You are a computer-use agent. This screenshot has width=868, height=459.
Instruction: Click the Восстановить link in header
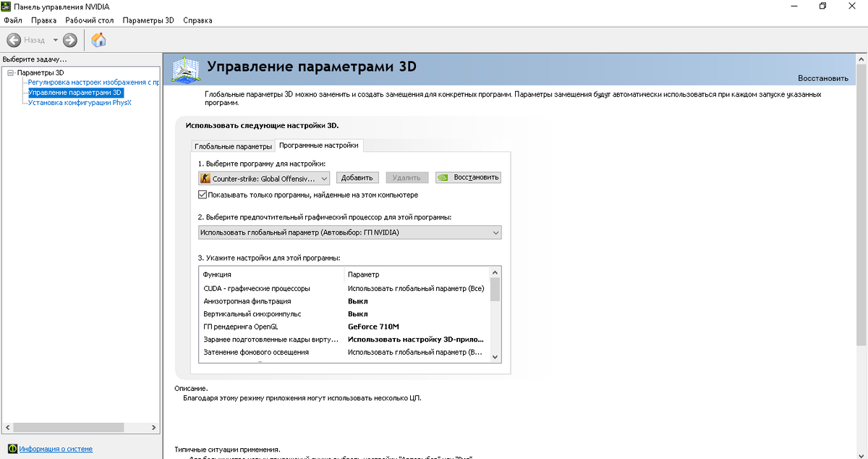pyautogui.click(x=823, y=78)
